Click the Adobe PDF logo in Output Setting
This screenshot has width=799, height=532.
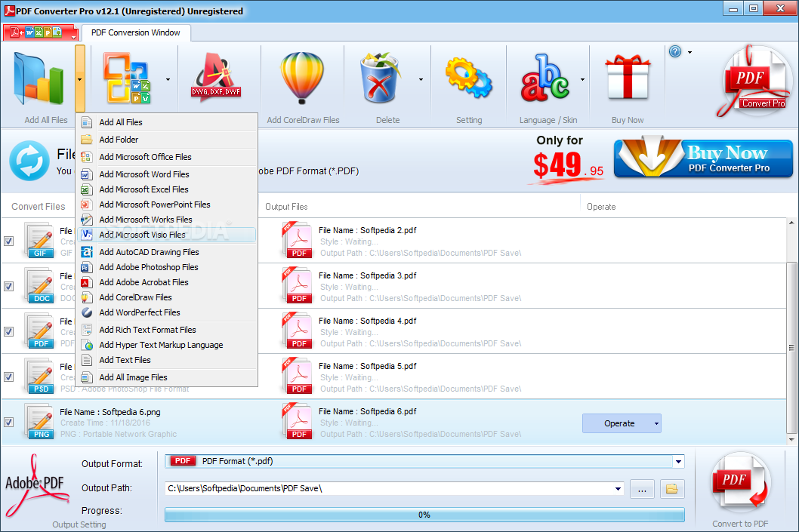[35, 484]
